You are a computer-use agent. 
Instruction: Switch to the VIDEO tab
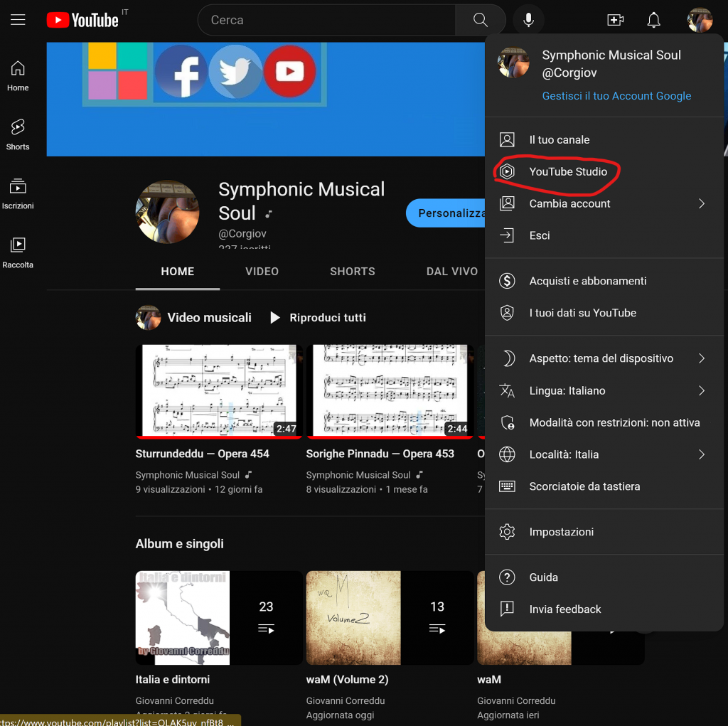point(262,272)
